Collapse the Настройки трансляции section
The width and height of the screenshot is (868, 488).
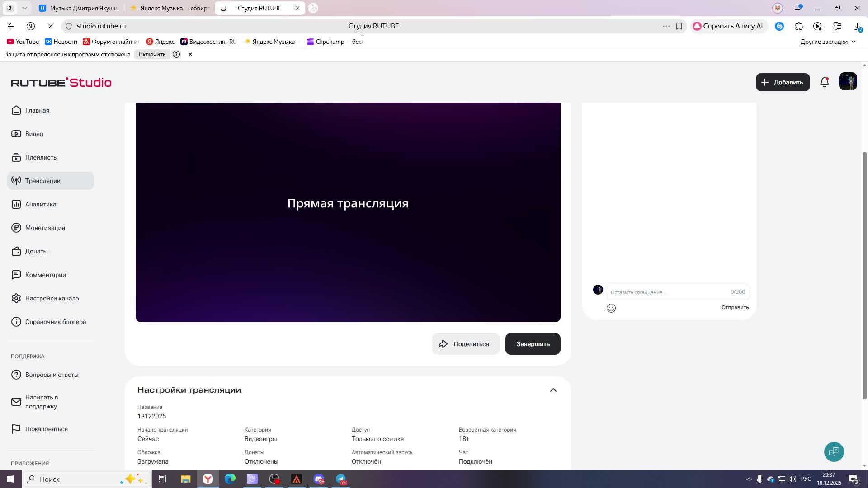pos(553,389)
